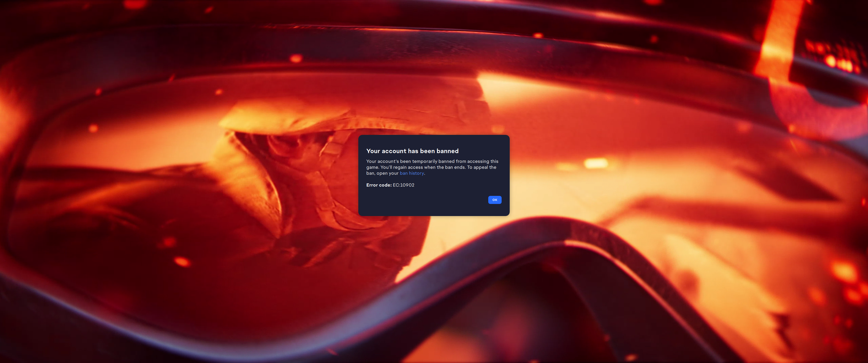Viewport: 868px width, 363px height.
Task: Click the word 'account' in the dialog heading
Action: (394, 151)
